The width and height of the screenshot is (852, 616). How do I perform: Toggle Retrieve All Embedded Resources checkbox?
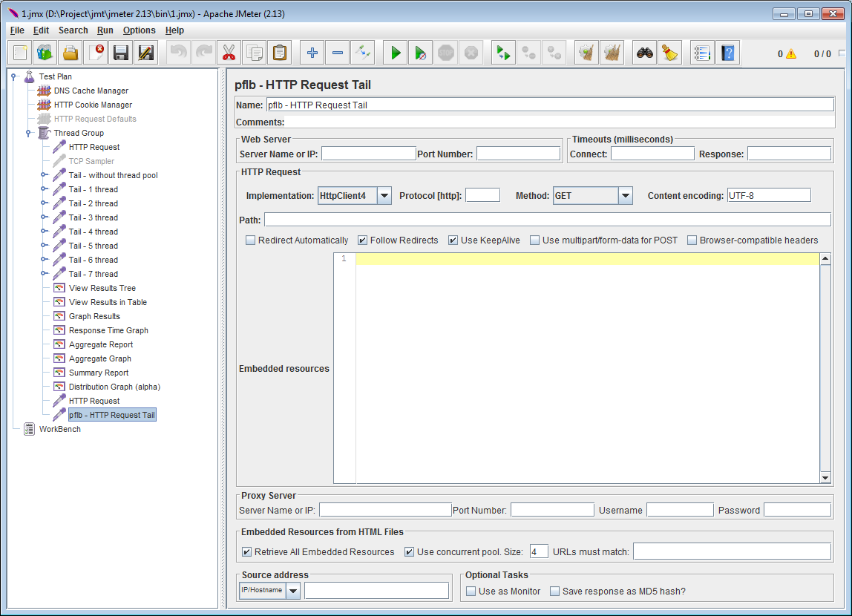click(246, 552)
